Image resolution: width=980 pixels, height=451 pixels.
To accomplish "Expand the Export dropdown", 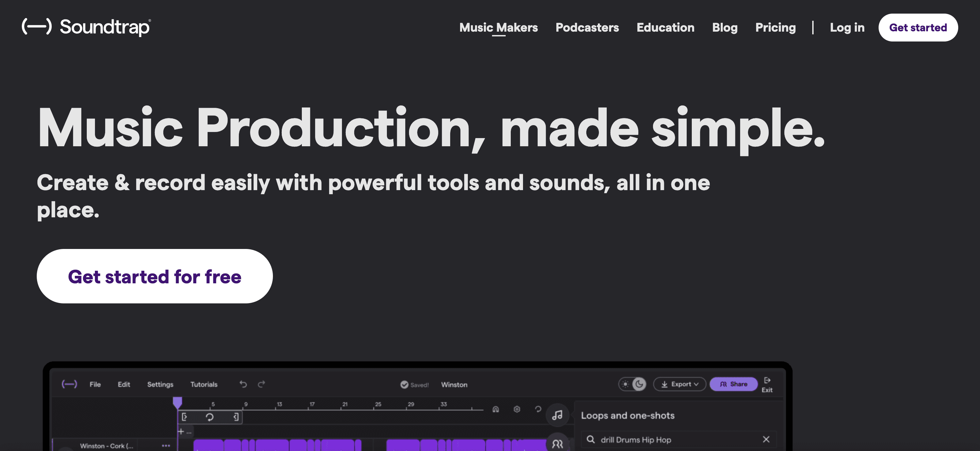I will click(680, 384).
